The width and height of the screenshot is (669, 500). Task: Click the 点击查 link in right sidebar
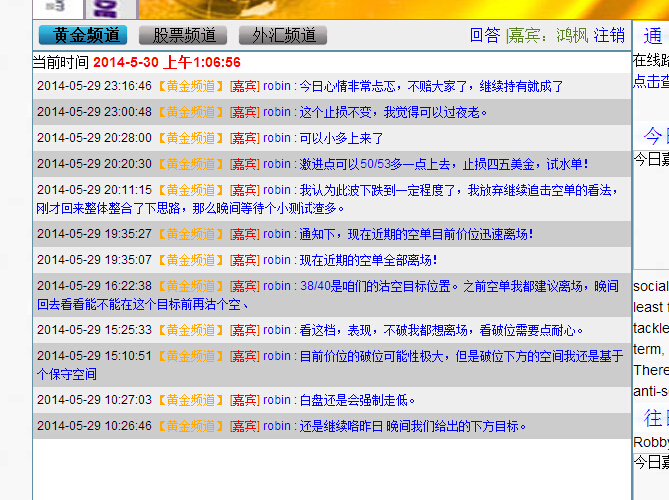click(x=650, y=80)
